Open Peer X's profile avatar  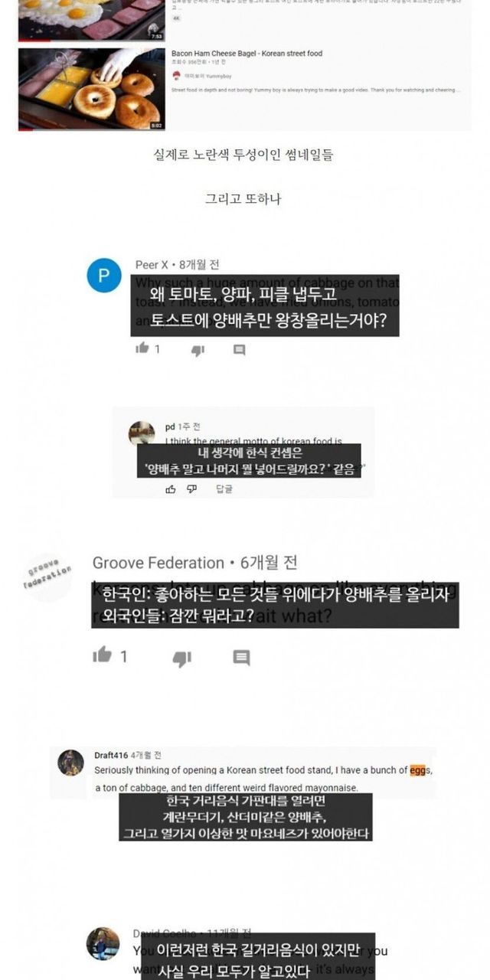[105, 276]
